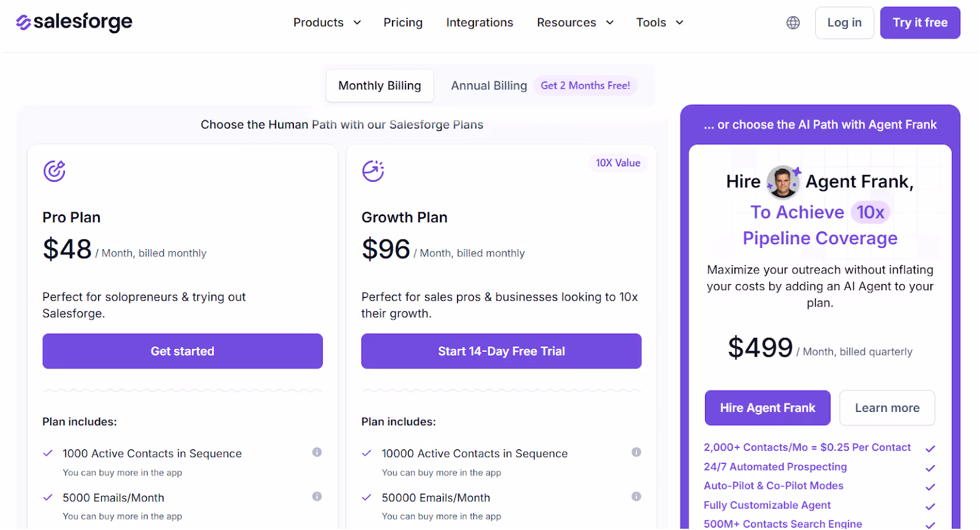The width and height of the screenshot is (980, 530).
Task: Click checkmark beside 50000 Emails/Month
Action: pos(367,498)
